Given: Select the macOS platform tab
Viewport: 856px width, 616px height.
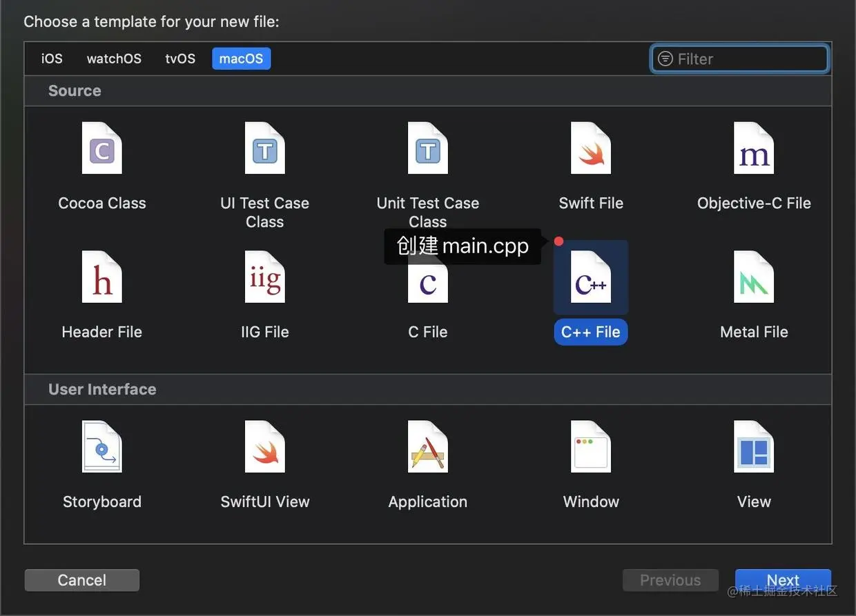Looking at the screenshot, I should click(241, 59).
